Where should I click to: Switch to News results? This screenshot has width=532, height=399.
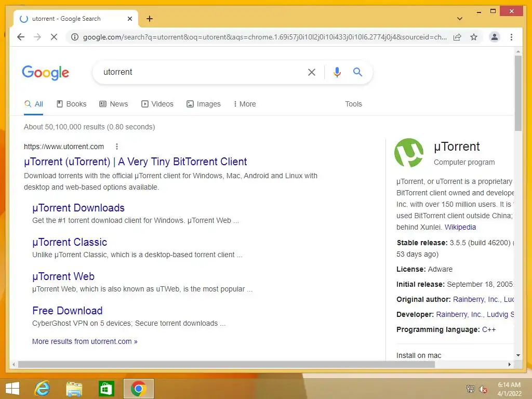(114, 104)
